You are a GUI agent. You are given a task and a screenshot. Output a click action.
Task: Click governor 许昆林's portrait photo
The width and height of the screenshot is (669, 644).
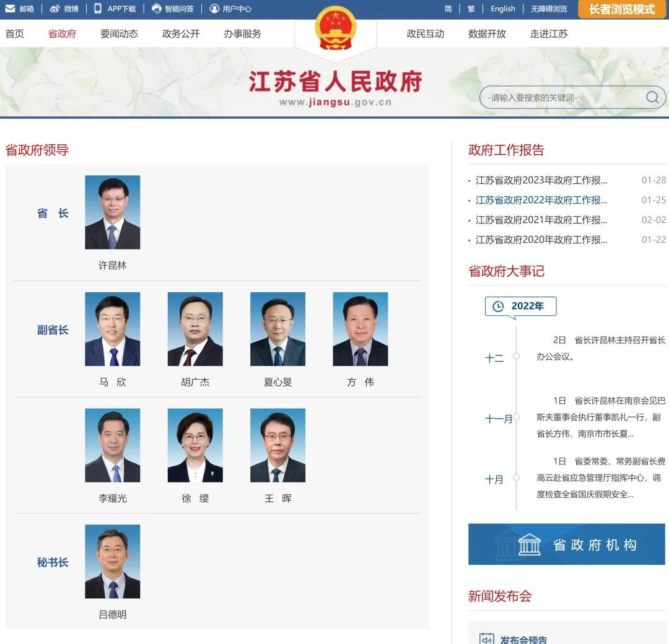pos(112,212)
